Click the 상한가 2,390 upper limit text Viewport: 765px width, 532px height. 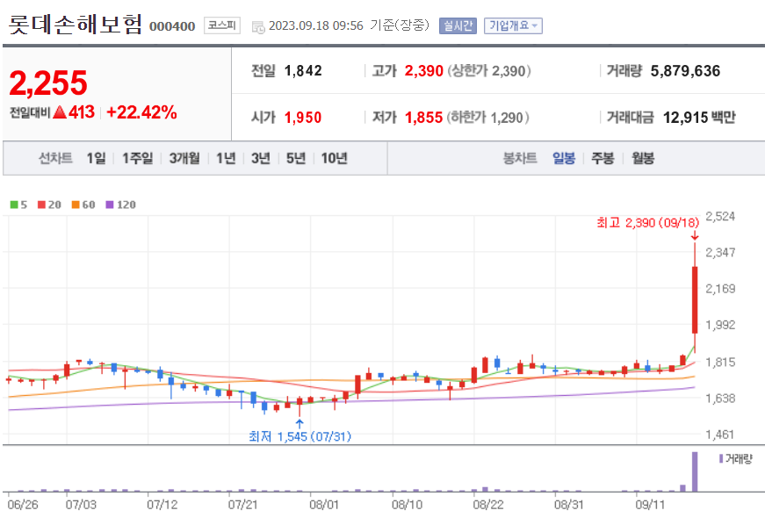tap(489, 71)
